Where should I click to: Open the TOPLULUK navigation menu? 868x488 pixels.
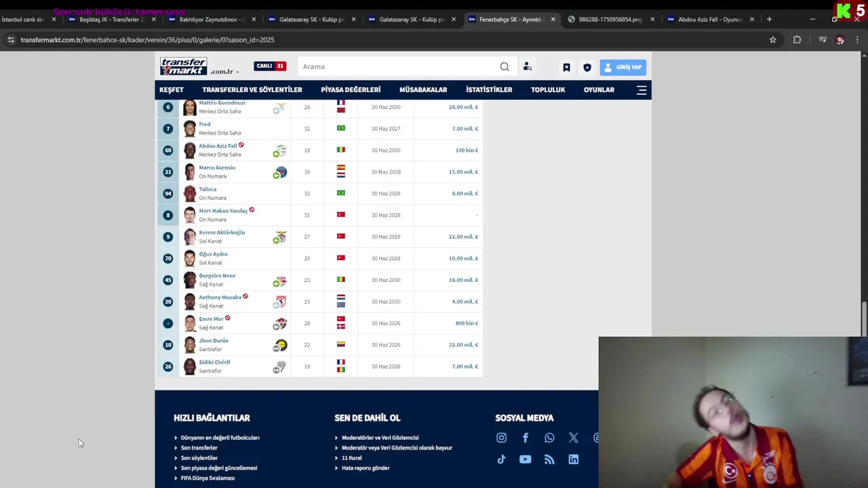(x=548, y=89)
